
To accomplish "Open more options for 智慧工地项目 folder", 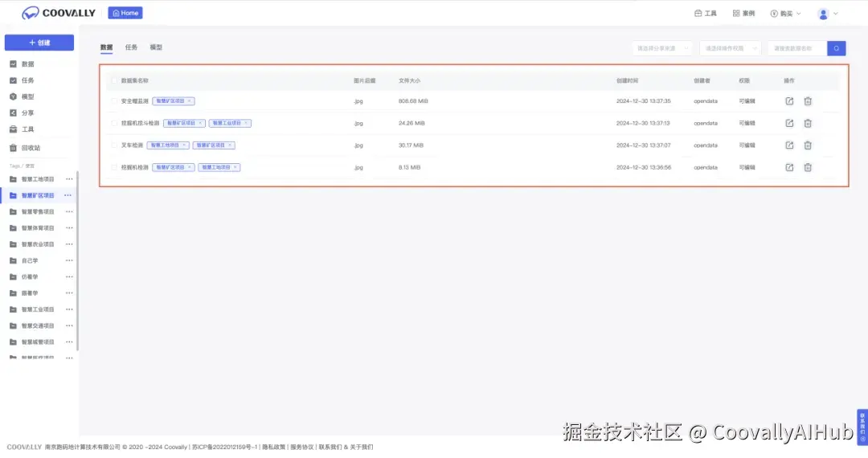I will click(69, 179).
